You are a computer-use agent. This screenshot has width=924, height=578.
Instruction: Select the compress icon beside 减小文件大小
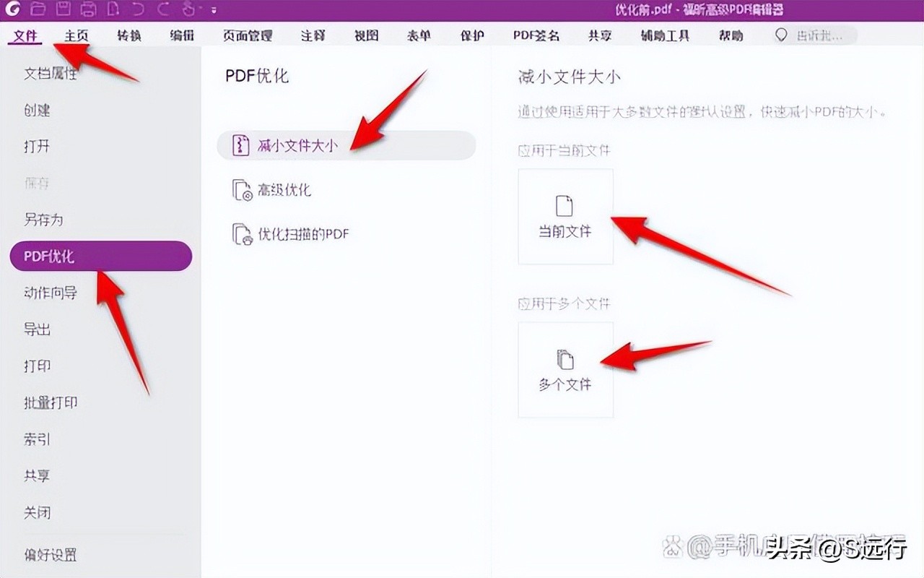(240, 144)
